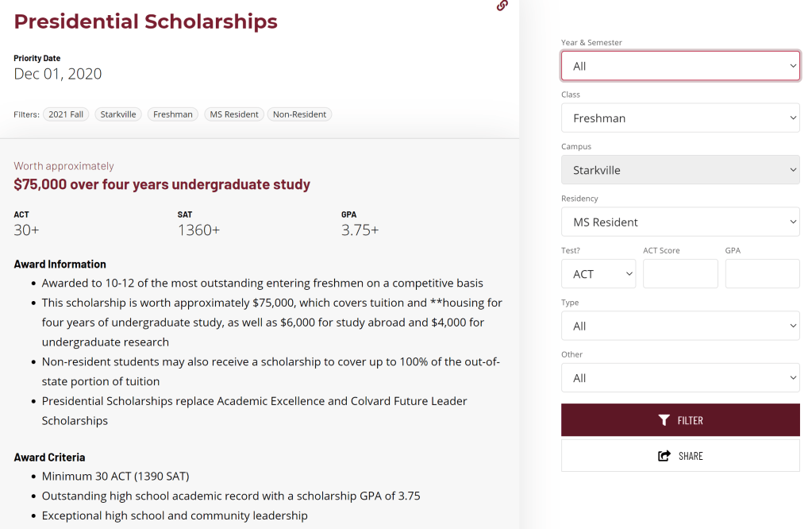Open the Year & Semester dropdown
Viewport: 812px width, 529px height.
coord(680,66)
